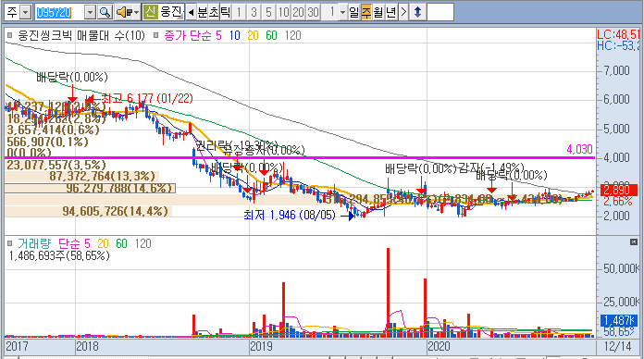Click the right chevron after 년

coord(403,12)
